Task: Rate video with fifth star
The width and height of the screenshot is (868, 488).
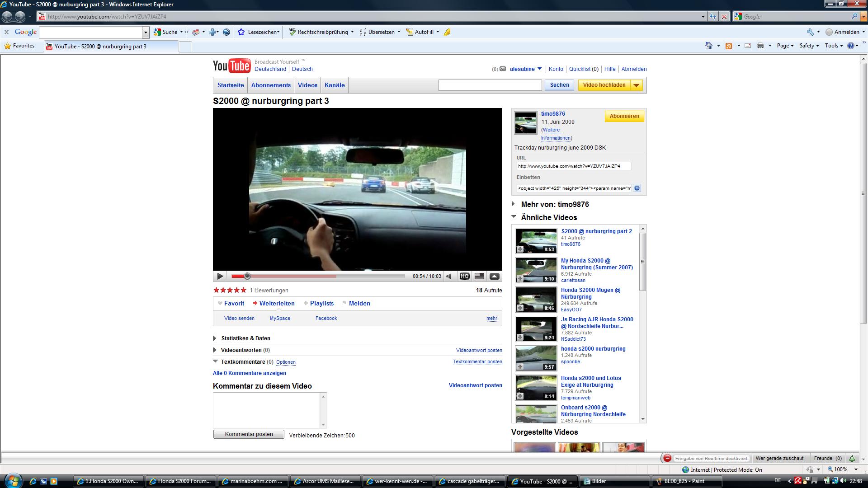Action: pyautogui.click(x=244, y=290)
